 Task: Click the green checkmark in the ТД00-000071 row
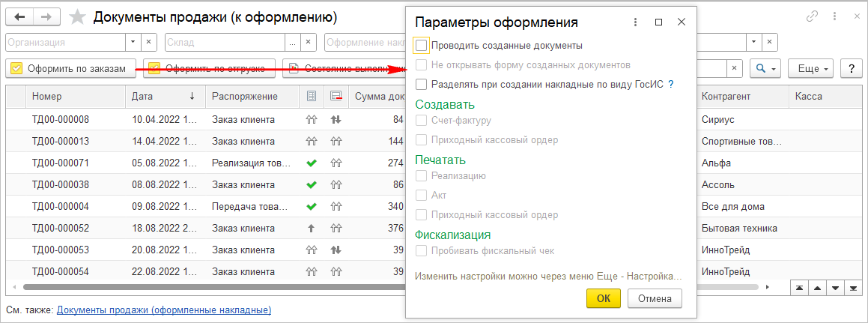click(311, 163)
